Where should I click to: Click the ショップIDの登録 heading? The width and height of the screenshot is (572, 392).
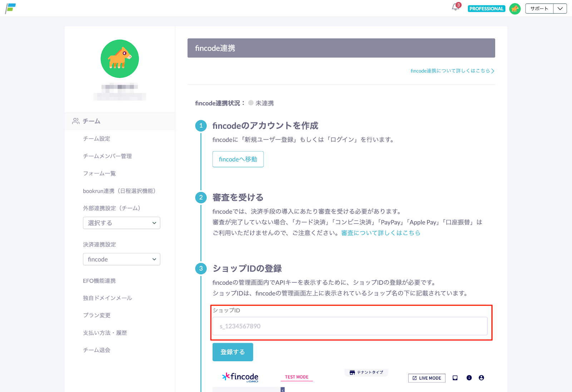pyautogui.click(x=247, y=269)
